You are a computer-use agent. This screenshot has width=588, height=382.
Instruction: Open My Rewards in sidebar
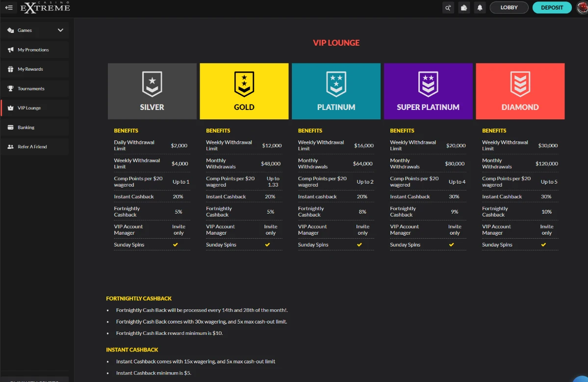pyautogui.click(x=34, y=69)
